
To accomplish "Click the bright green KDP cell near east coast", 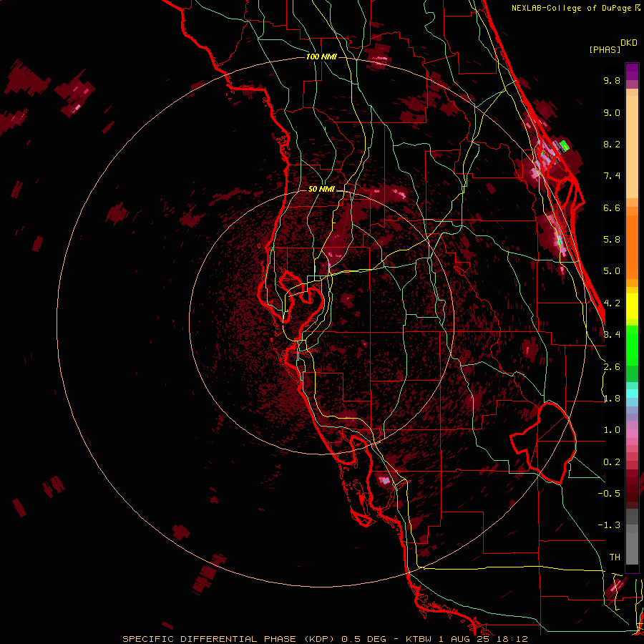I will point(565,145).
